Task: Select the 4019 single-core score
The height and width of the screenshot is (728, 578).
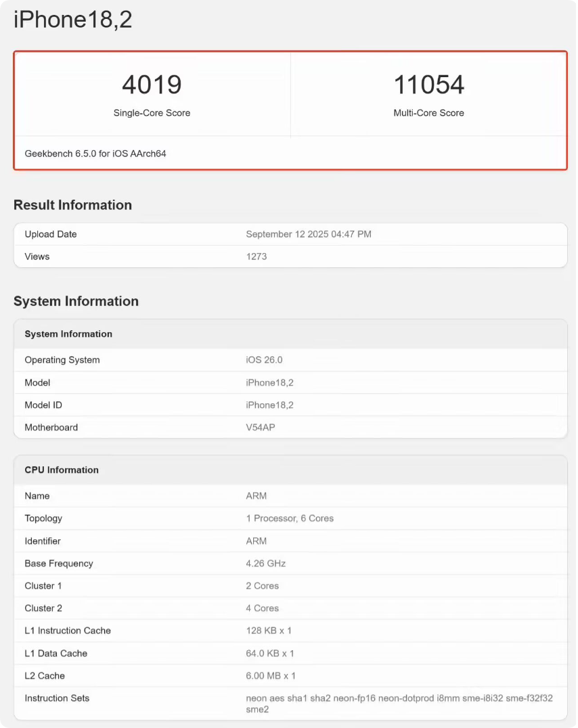Action: click(152, 85)
